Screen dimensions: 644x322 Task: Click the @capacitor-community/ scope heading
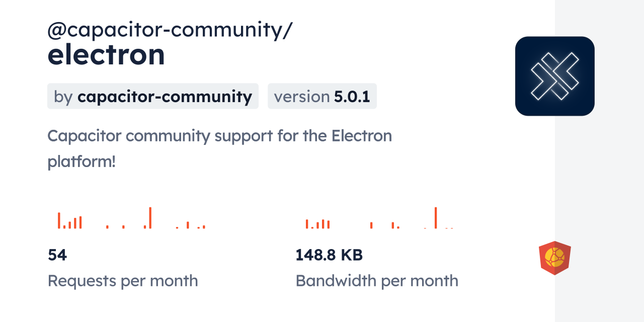(x=170, y=31)
